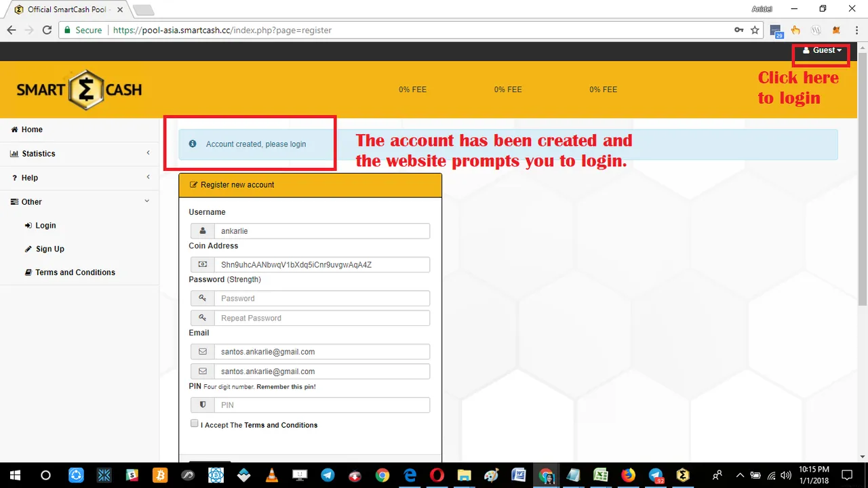
Task: Click the 'Account created, please login' message
Action: [256, 144]
